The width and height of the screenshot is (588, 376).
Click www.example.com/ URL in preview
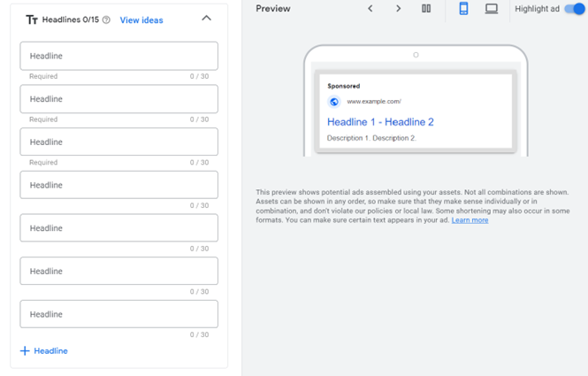click(374, 102)
